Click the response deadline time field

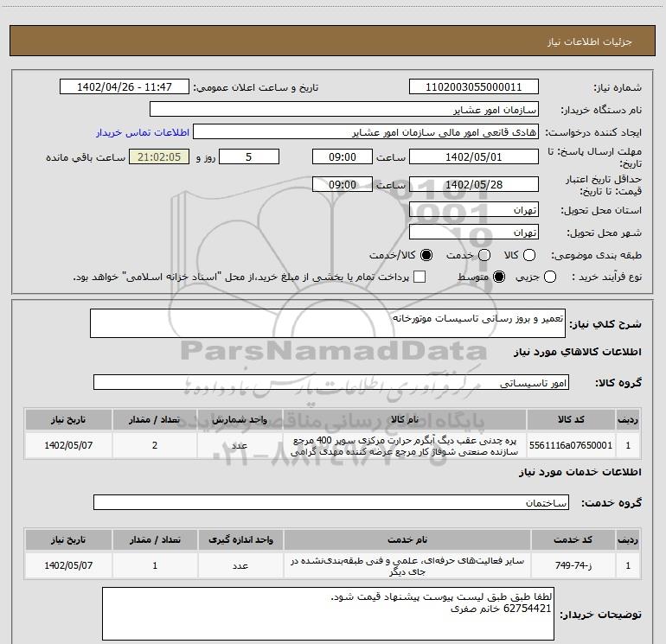click(343, 156)
